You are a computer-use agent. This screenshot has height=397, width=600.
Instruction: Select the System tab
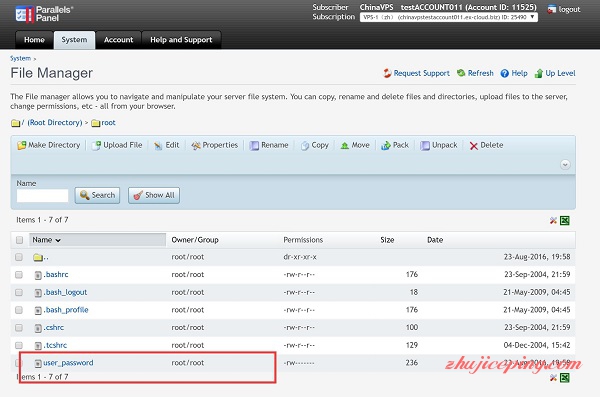click(74, 40)
